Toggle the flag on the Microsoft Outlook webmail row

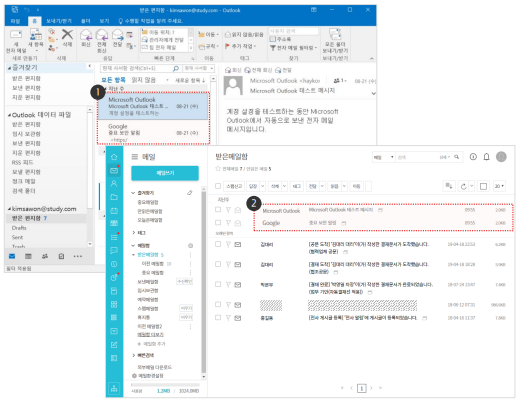[x=228, y=210]
